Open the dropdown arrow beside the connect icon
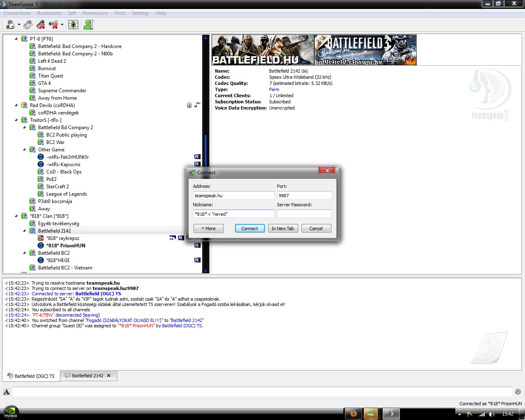Screen dimensions: 525x420 coord(19,25)
